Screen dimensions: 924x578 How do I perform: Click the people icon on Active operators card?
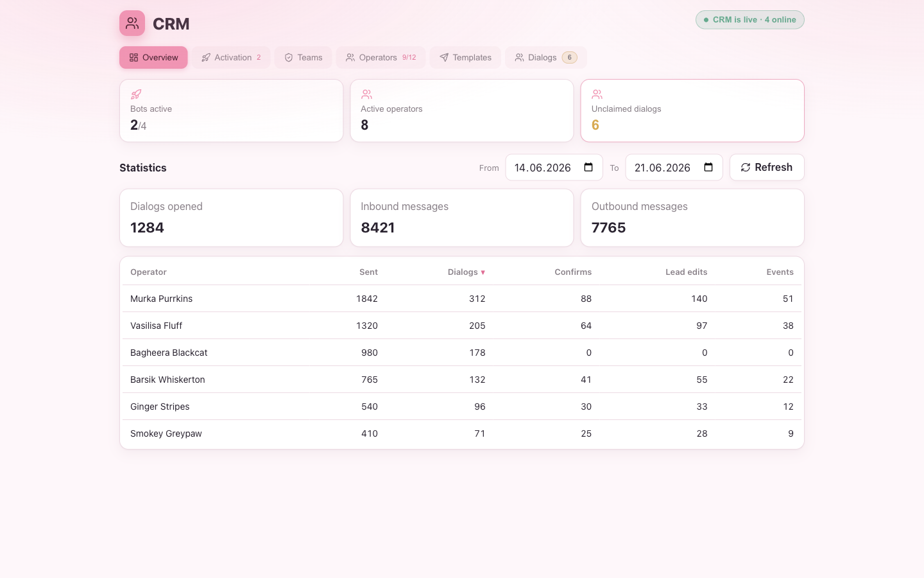coord(366,94)
